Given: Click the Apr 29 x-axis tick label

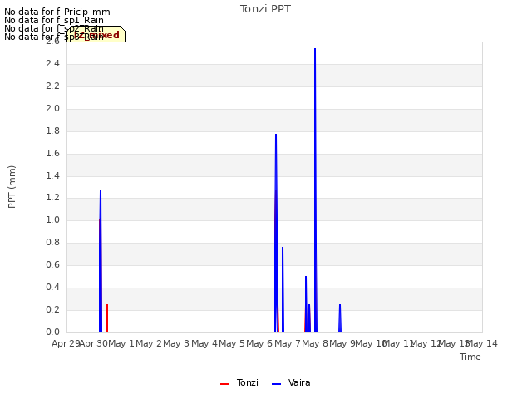Looking at the screenshot, I should coord(66,343).
